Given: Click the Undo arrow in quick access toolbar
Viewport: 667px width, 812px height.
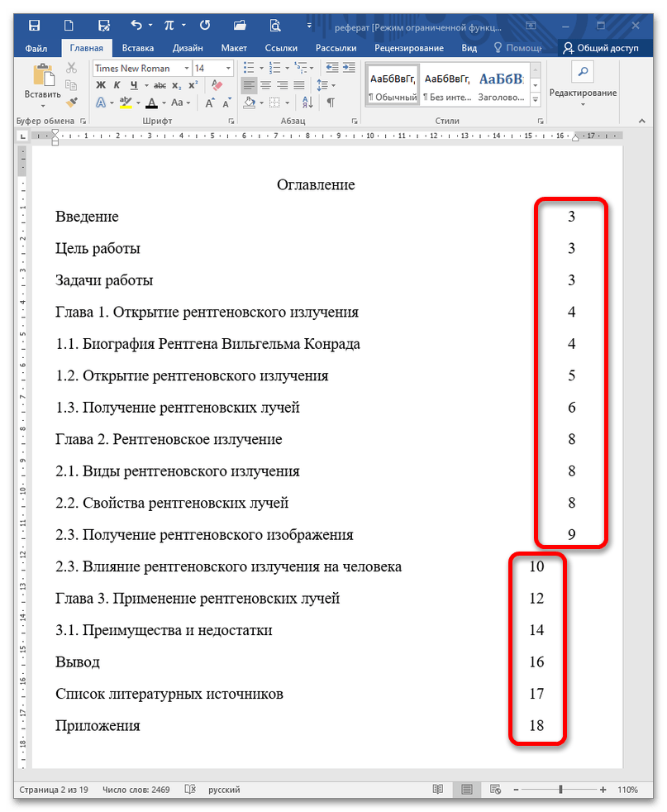Looking at the screenshot, I should [x=136, y=26].
